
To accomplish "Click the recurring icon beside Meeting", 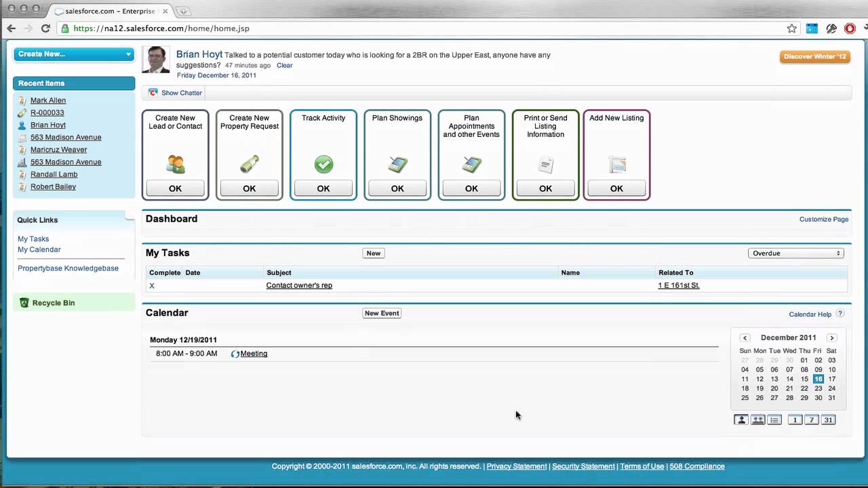I will coord(235,354).
